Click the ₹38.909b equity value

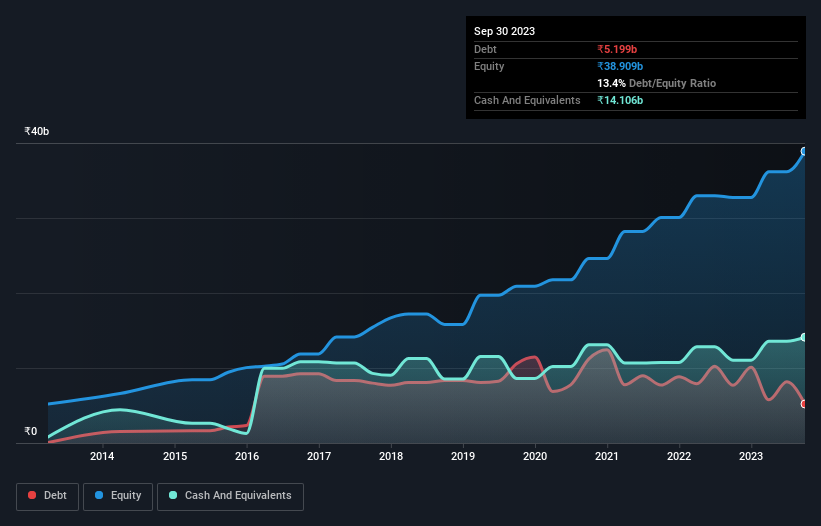click(620, 66)
